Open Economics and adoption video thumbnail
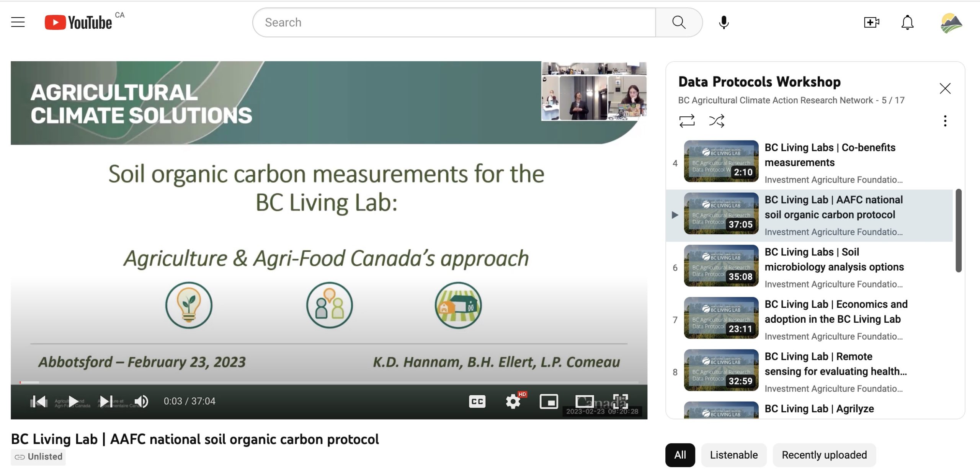This screenshot has height=469, width=980. [x=721, y=318]
